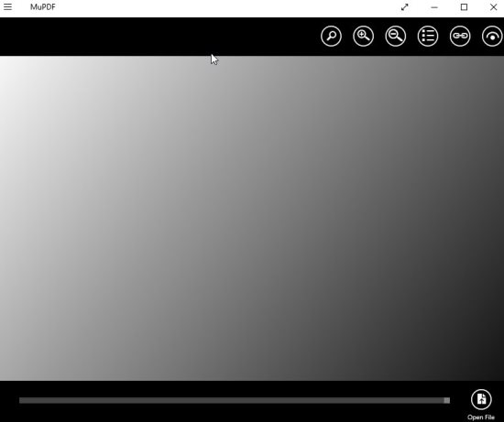This screenshot has height=422, width=504.
Task: Toggle the links display
Action: pos(460,36)
